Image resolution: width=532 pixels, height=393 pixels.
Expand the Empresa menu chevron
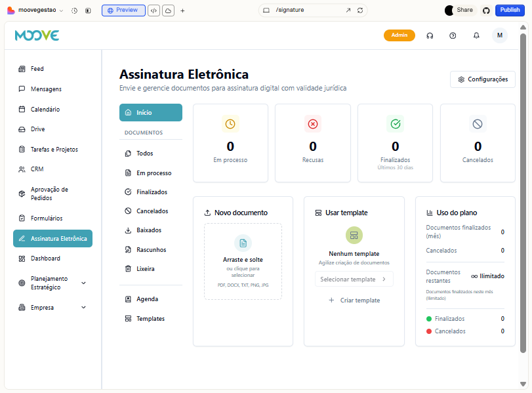(83, 308)
